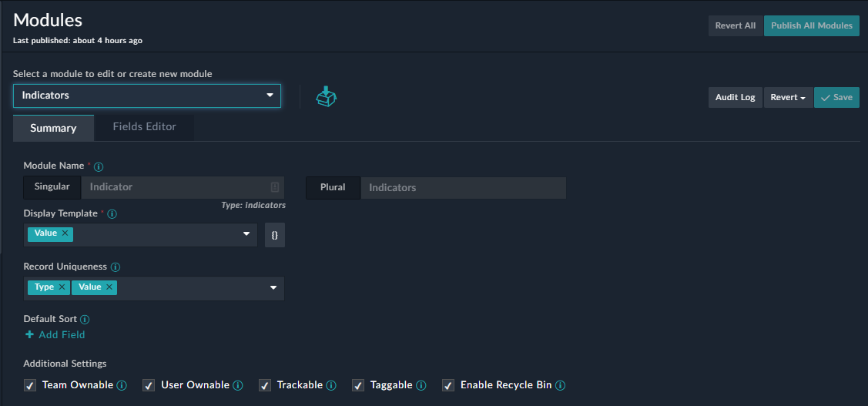The width and height of the screenshot is (868, 406).
Task: Open User Ownable info icon
Action: pos(237,385)
